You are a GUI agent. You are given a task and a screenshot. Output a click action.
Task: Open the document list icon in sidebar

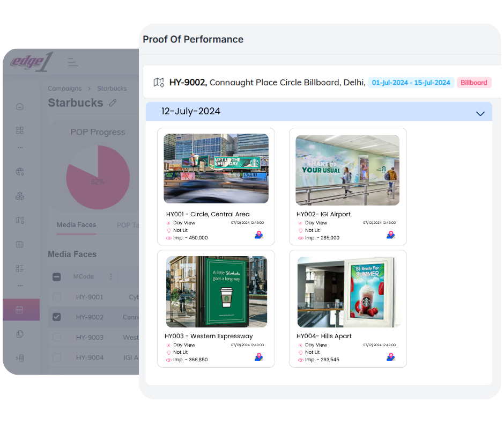point(20,244)
